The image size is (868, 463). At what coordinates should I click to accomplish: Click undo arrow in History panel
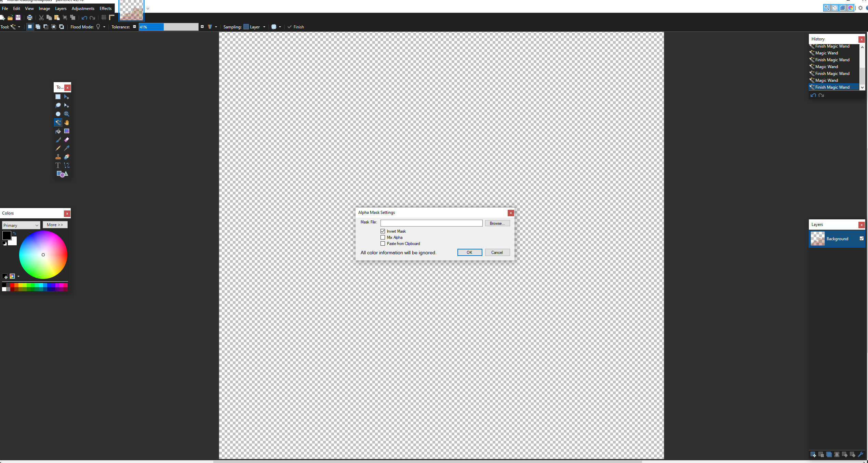click(x=813, y=95)
